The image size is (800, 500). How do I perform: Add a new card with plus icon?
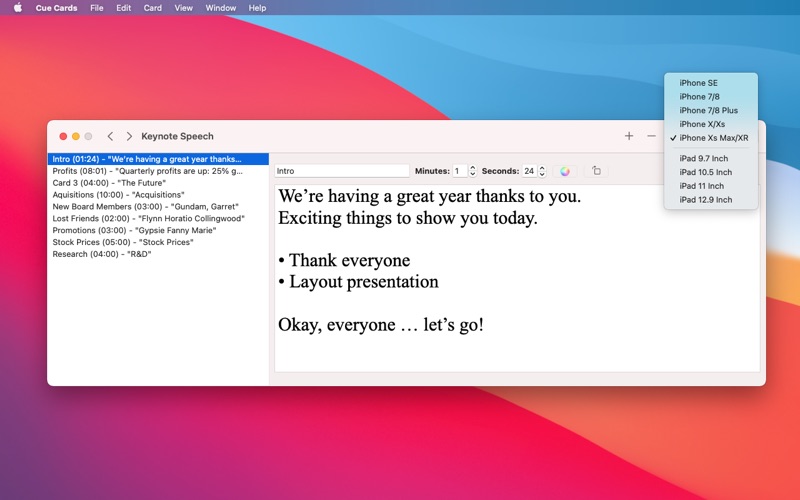pos(629,136)
